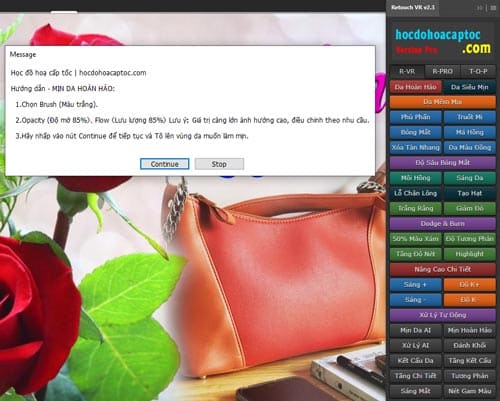This screenshot has width=500, height=401.
Task: Click the purple Độ Sâu Bóng Mắt button
Action: 443,163
